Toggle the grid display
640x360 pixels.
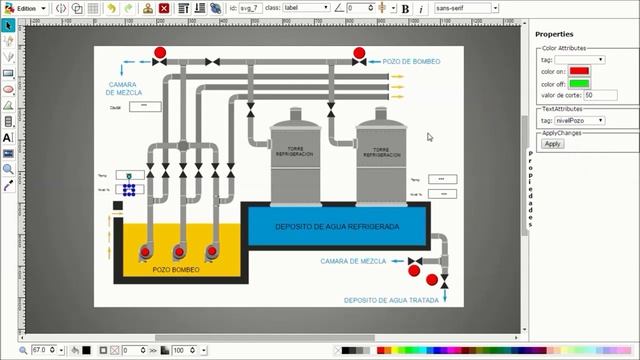click(93, 8)
